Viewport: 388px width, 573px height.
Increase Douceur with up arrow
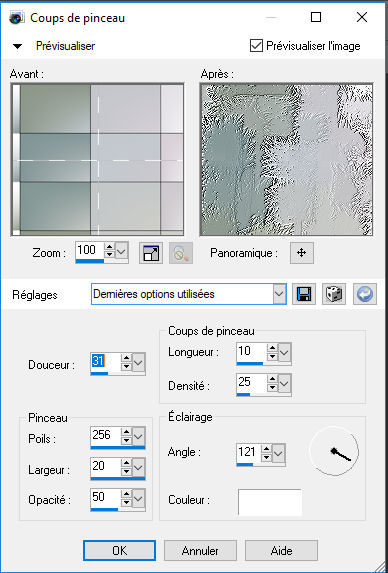(126, 358)
